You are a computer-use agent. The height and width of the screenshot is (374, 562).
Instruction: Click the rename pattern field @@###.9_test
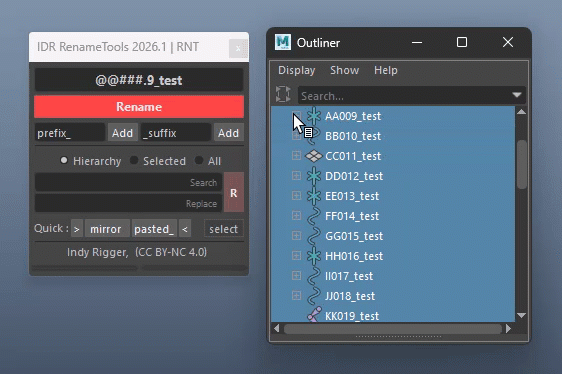click(x=139, y=80)
